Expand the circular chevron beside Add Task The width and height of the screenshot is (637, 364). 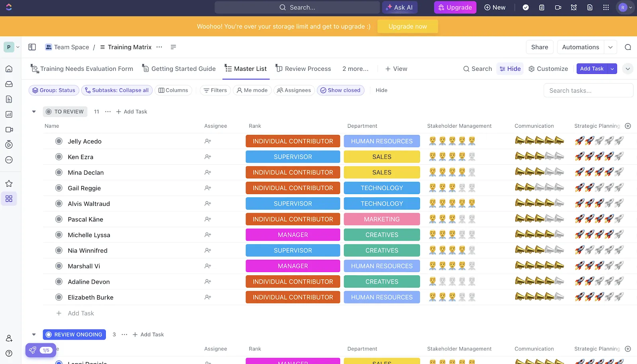627,69
